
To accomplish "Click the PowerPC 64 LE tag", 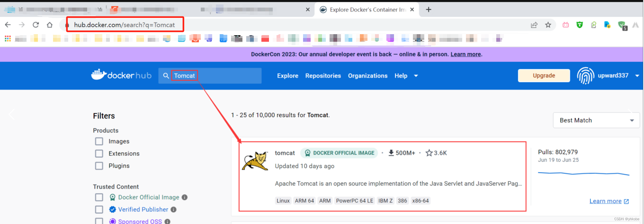I will click(x=355, y=201).
